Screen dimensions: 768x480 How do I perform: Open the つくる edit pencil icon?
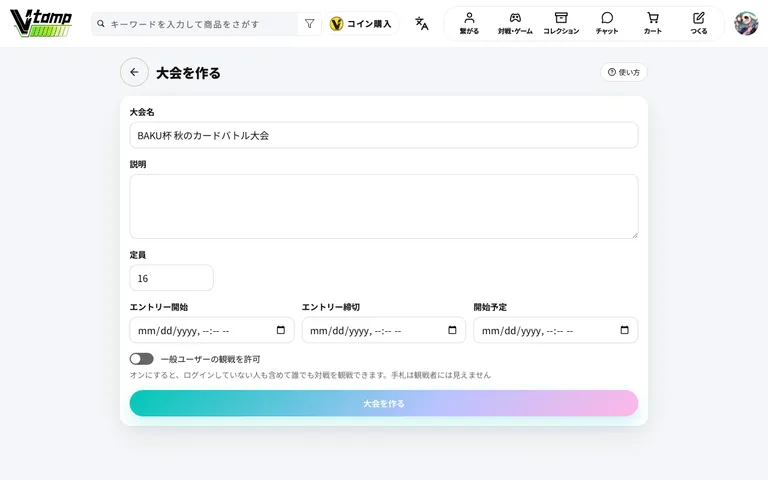click(x=698, y=18)
